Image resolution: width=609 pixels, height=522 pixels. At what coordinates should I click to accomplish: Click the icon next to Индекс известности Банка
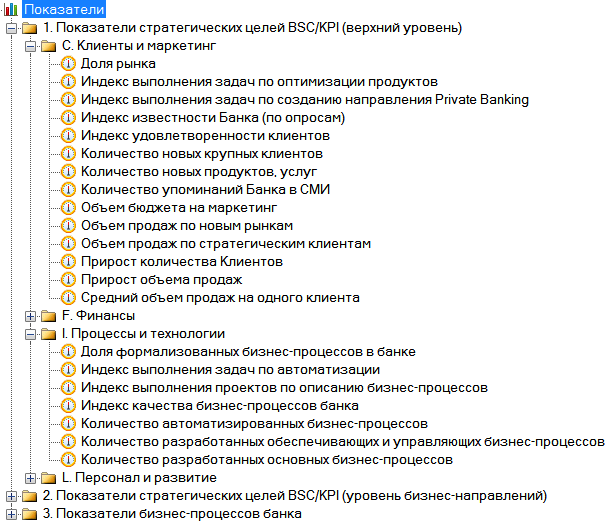click(68, 117)
